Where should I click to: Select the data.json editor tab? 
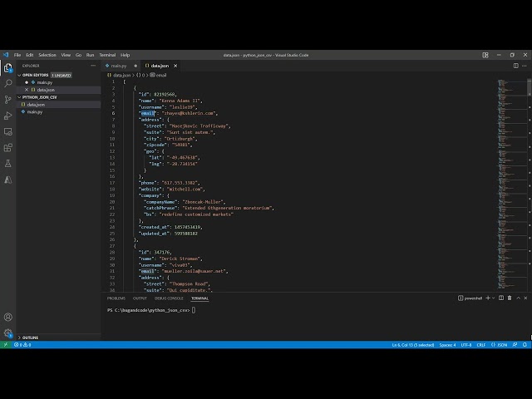[x=160, y=66]
